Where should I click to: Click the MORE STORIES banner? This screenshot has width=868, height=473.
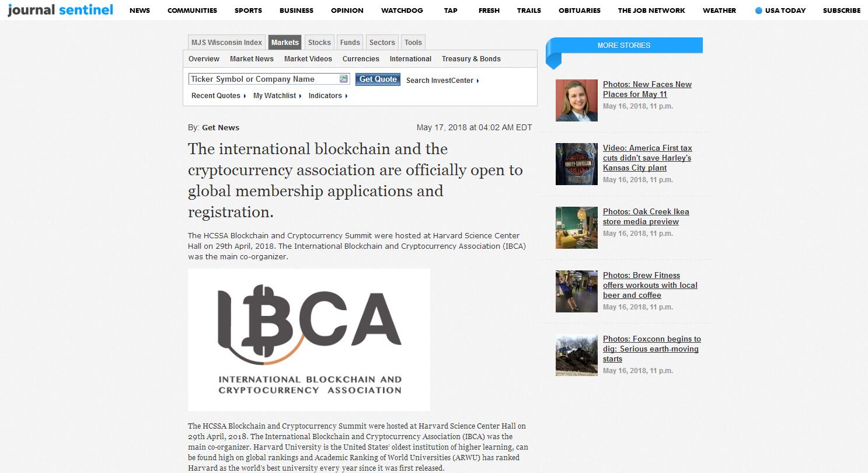tap(624, 45)
